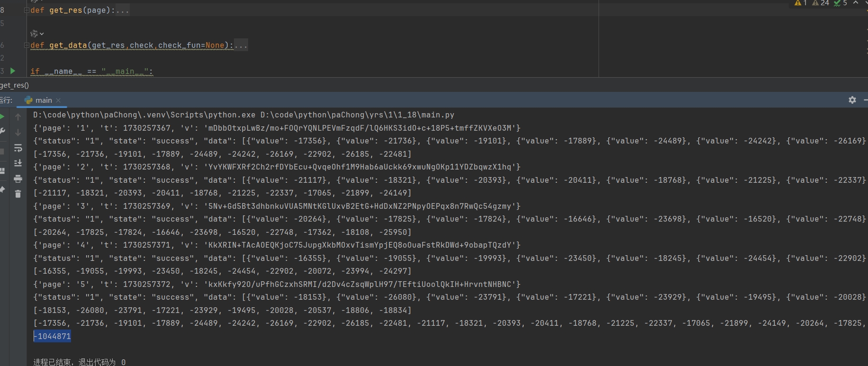Close the main run tab

pos(58,100)
